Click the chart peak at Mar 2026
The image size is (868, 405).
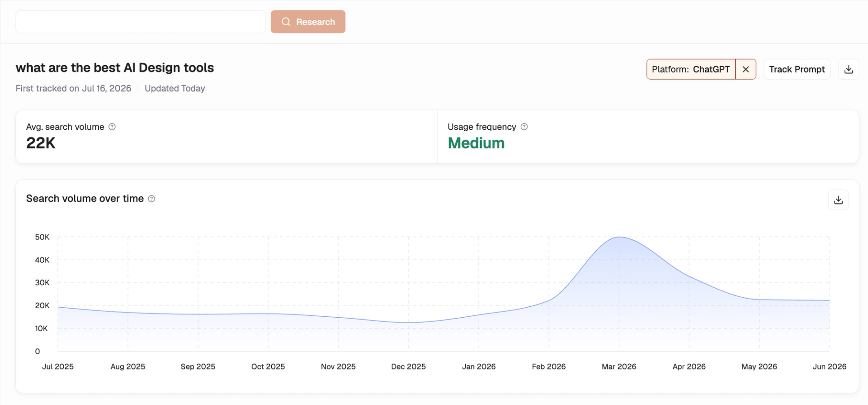(x=619, y=237)
